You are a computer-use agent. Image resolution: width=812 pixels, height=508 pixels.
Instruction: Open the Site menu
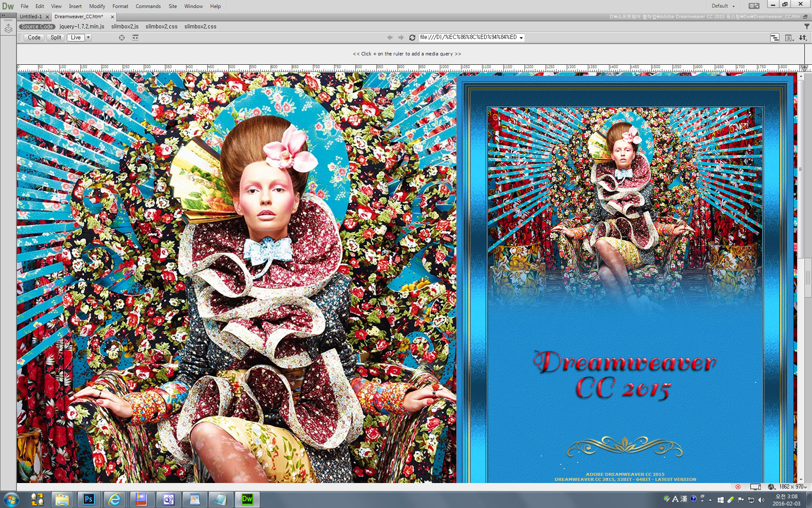[173, 6]
